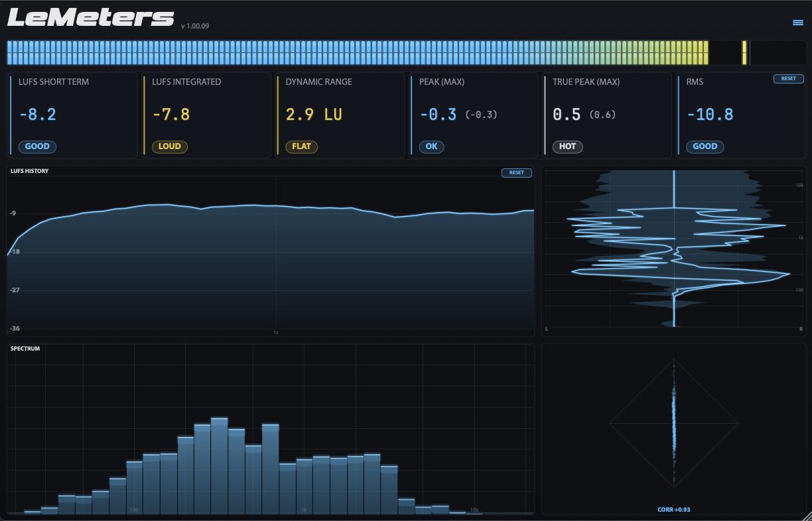Click the GOOD badge under LUFS Short Term
812x521 pixels.
tap(38, 146)
